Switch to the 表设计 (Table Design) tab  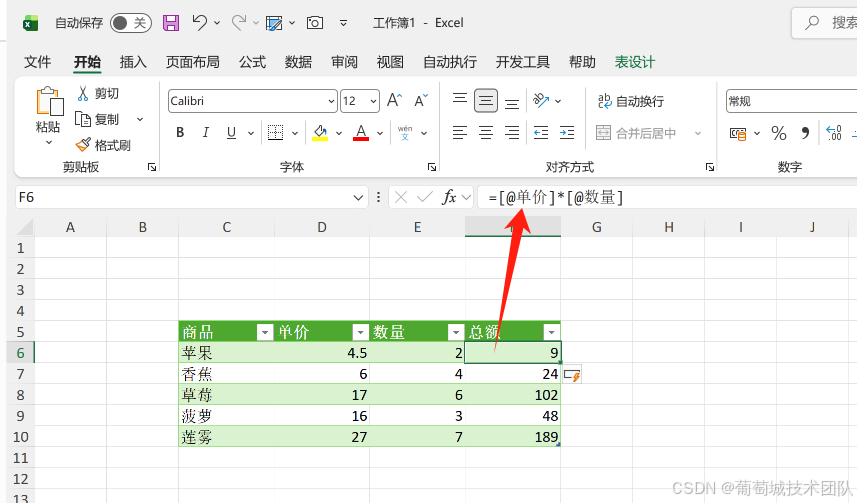coord(635,62)
